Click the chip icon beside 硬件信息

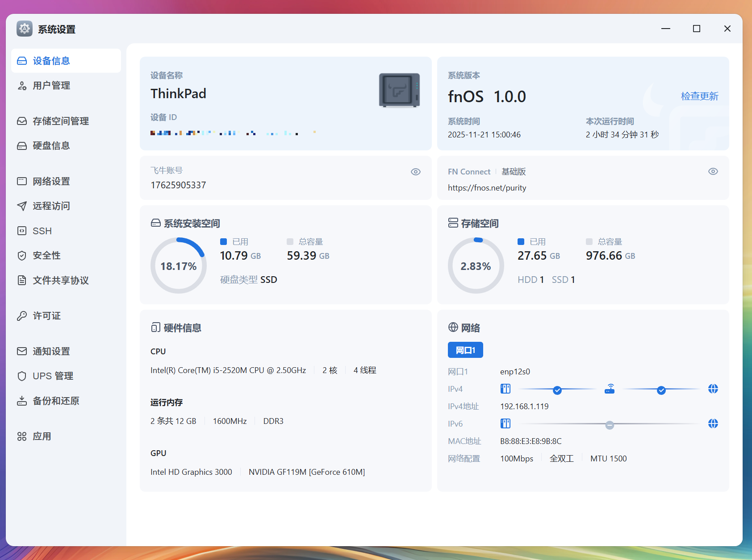[156, 328]
